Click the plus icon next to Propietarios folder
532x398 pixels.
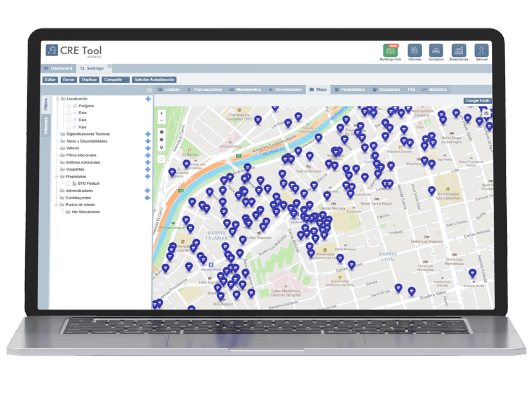point(148,176)
